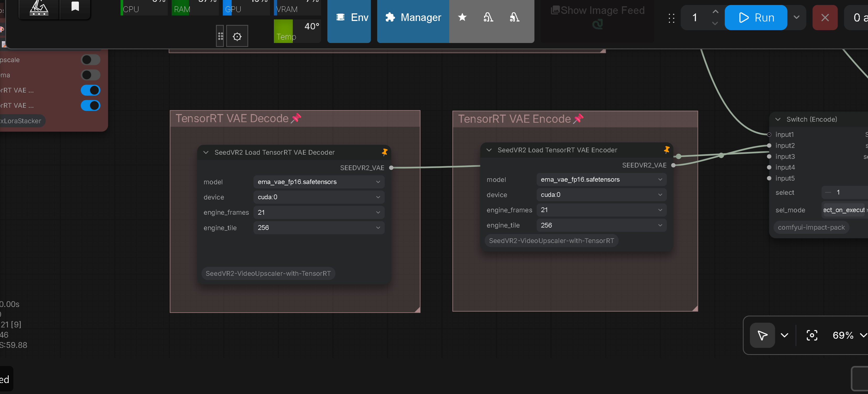
Task: Click the comfyui-impact-pack badge
Action: click(x=811, y=228)
